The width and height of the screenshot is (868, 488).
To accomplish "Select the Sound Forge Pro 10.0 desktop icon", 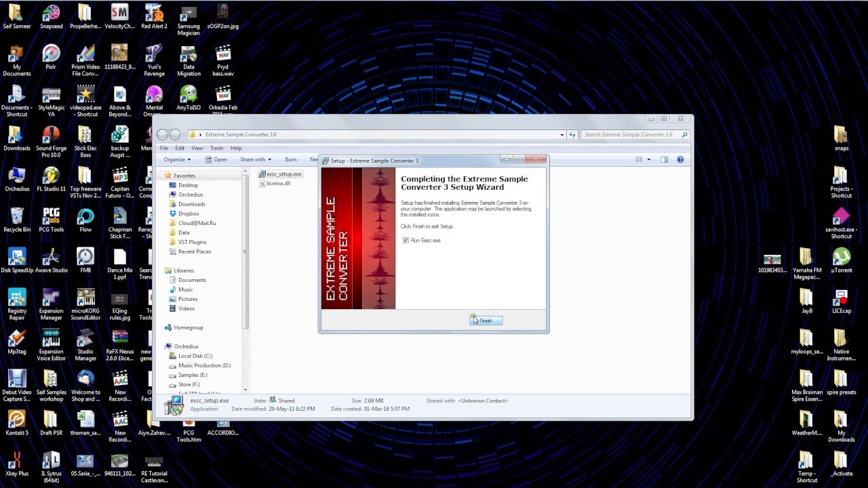I will click(x=51, y=142).
